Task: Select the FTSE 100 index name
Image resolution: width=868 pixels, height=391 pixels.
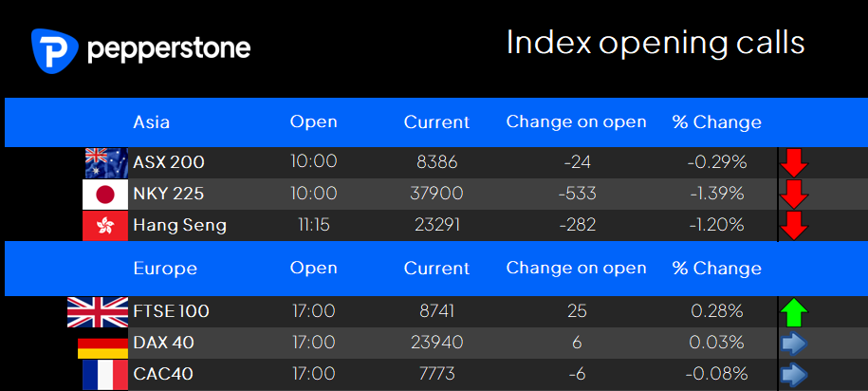Action: pos(171,311)
